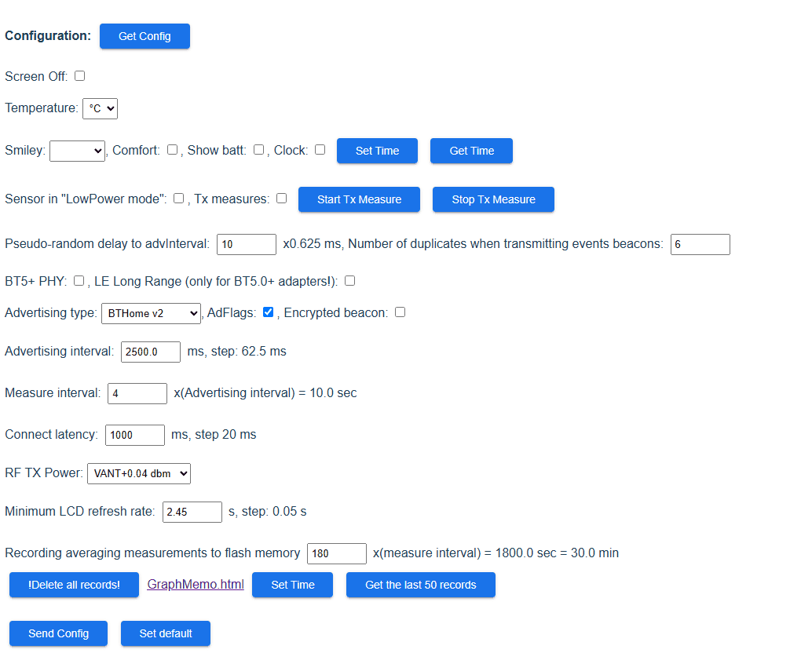Enable Sensor in LowPower mode checkbox

pyautogui.click(x=179, y=199)
